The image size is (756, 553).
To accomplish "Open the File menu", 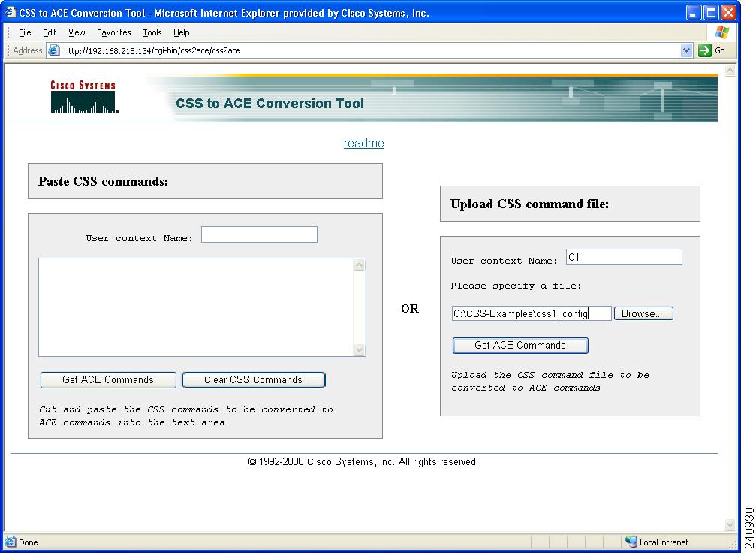I will (25, 32).
